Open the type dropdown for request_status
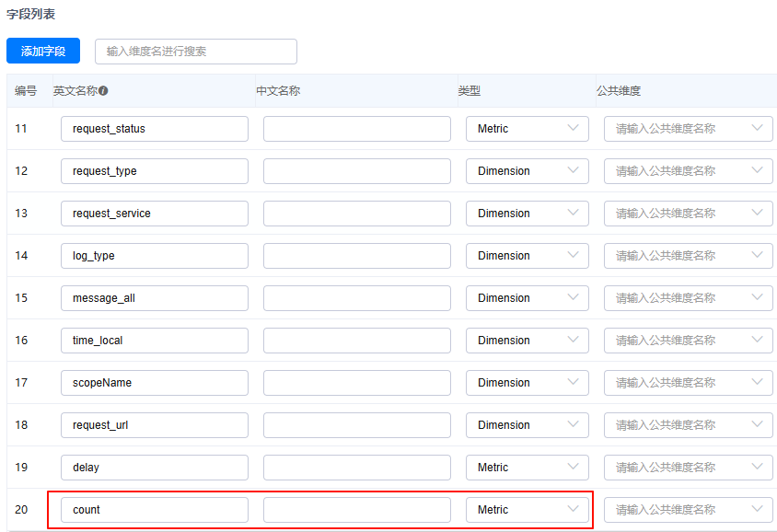Viewport: 777px width, 532px height. (527, 129)
